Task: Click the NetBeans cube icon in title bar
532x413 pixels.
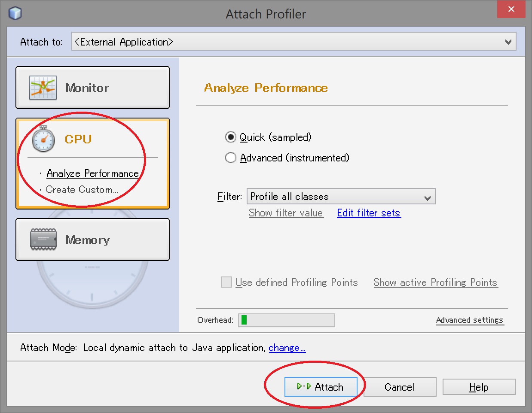Action: pos(15,13)
